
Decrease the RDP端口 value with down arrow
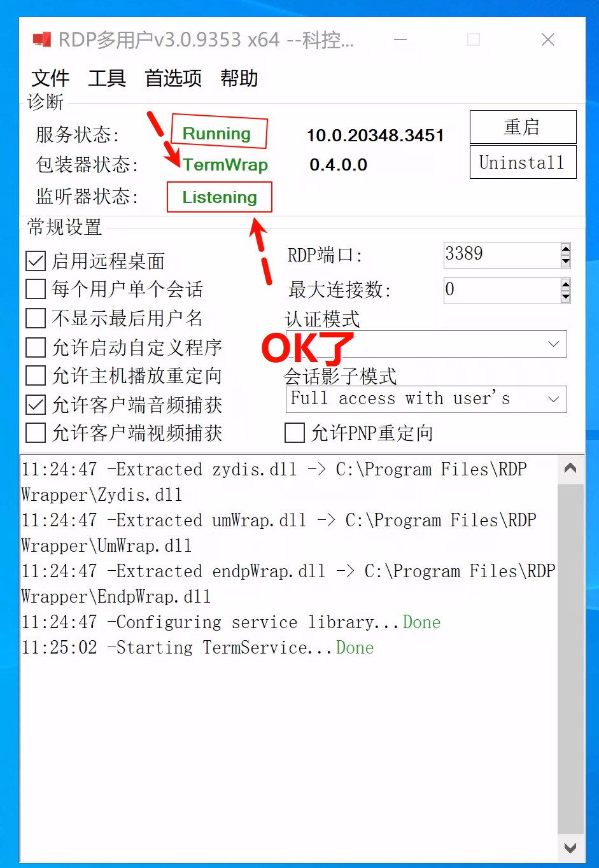point(565,261)
